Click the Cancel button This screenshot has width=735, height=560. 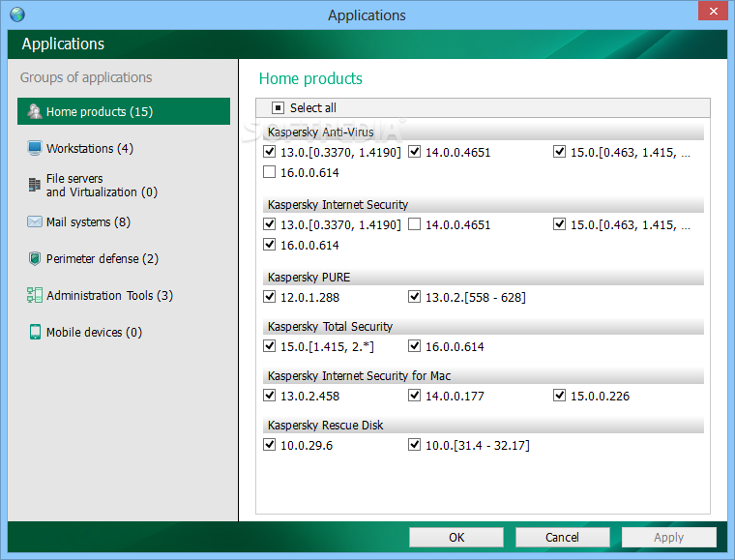(563, 537)
